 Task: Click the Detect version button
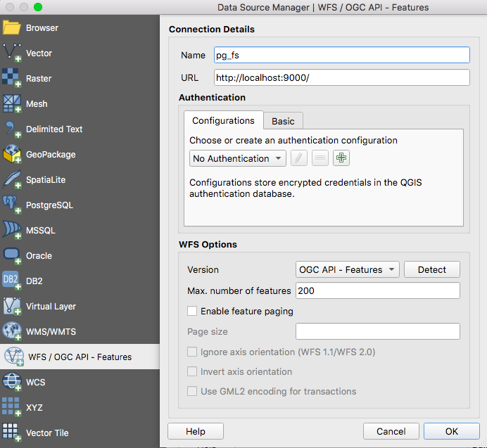coord(431,269)
